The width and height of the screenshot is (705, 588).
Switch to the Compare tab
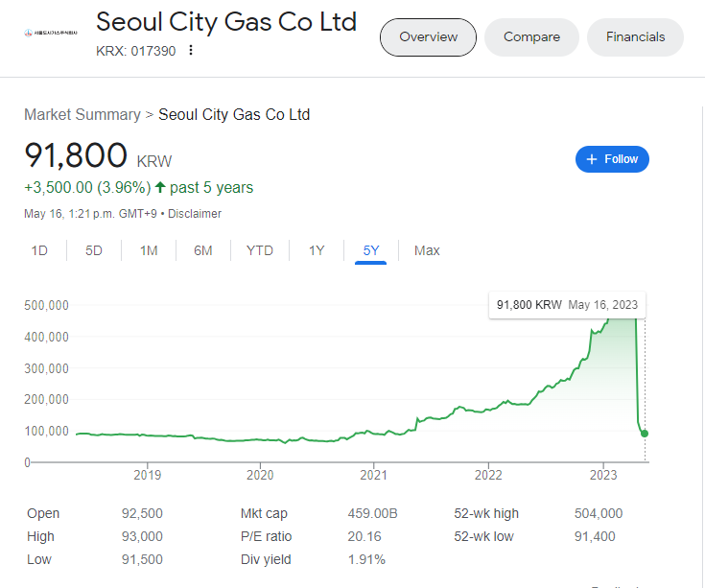pos(531,37)
